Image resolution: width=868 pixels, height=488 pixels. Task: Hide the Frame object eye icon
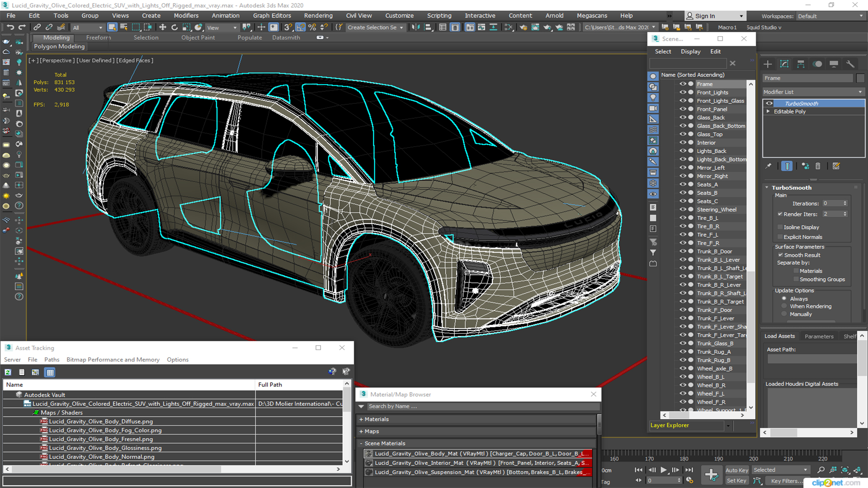[x=683, y=84]
